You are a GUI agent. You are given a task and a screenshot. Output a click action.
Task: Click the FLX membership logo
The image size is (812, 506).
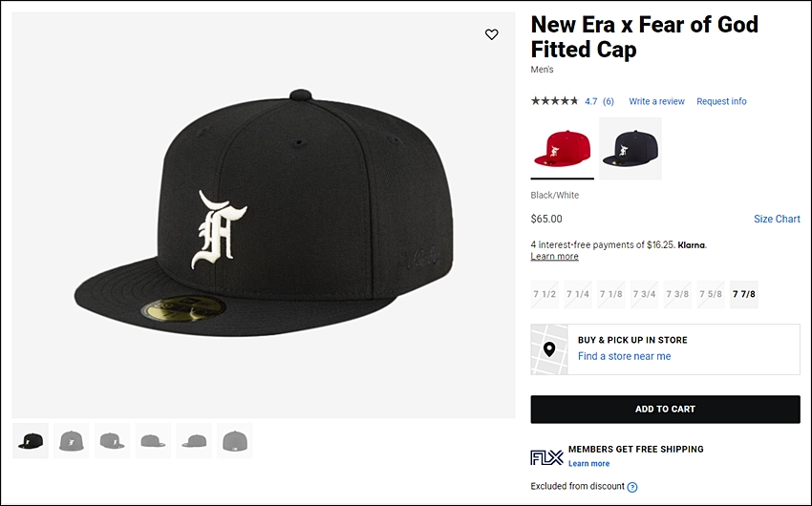546,457
